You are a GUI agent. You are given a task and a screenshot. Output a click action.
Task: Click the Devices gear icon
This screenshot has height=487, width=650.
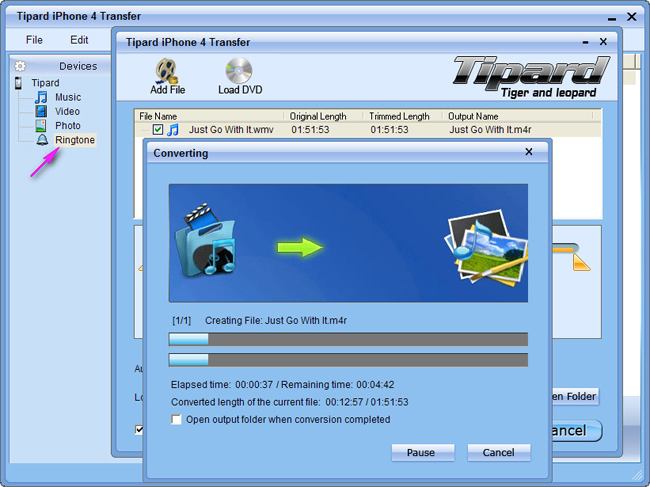tap(20, 66)
